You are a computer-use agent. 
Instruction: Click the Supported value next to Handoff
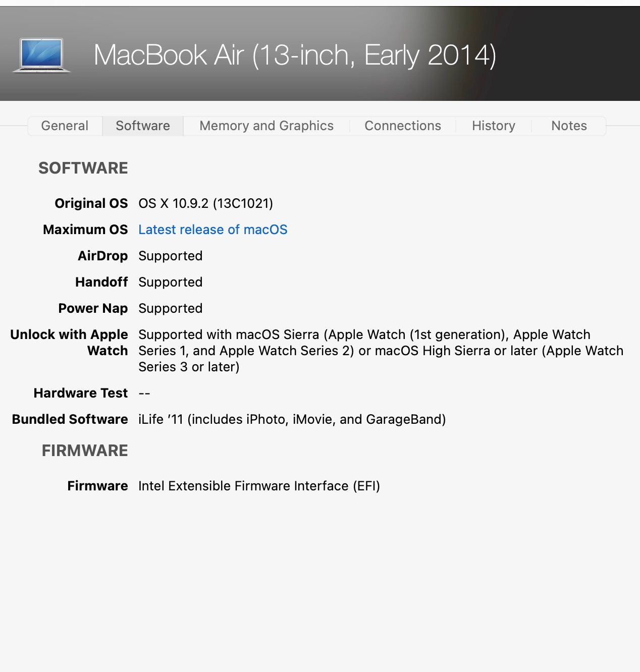[171, 282]
